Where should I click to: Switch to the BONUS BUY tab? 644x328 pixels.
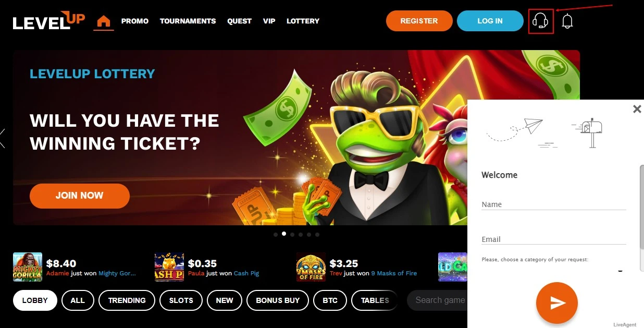[x=278, y=300]
